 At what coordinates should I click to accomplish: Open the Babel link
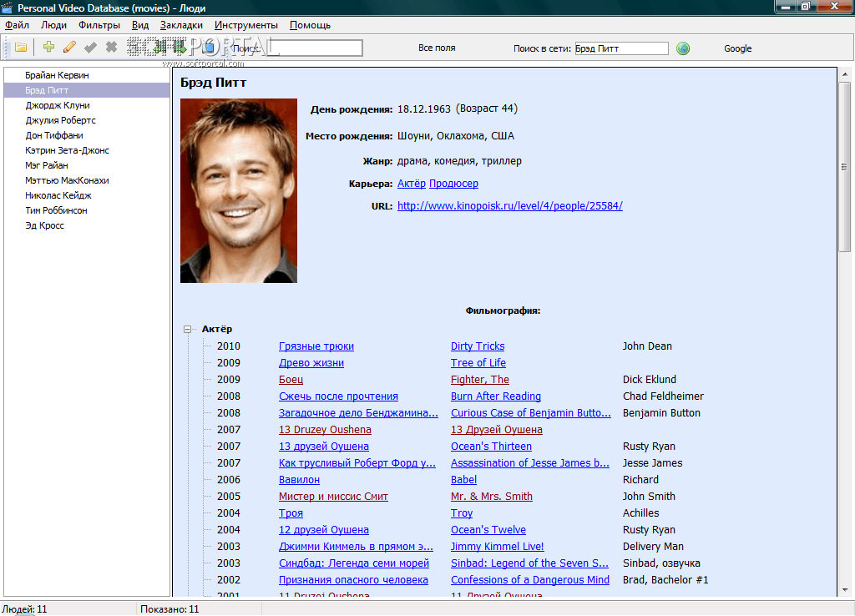click(463, 480)
